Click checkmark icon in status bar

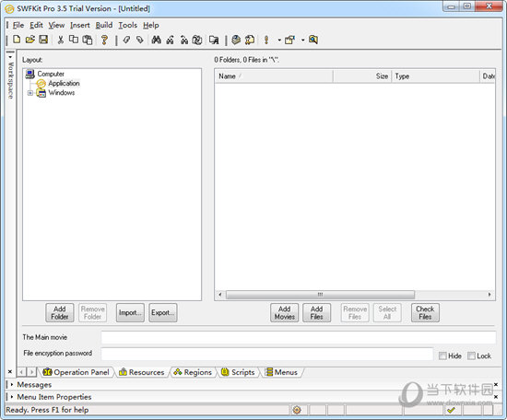pyautogui.click(x=451, y=410)
